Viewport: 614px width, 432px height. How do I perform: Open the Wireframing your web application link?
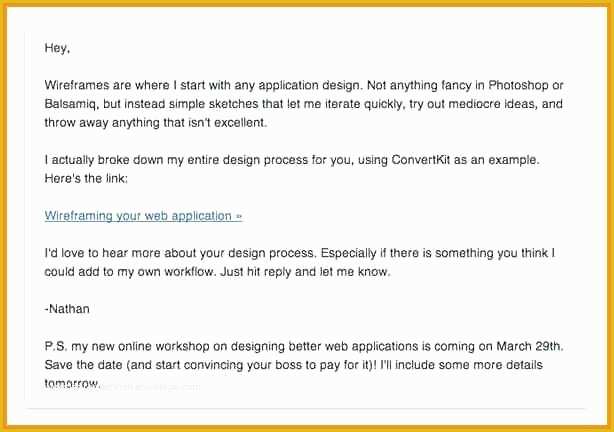pyautogui.click(x=143, y=216)
